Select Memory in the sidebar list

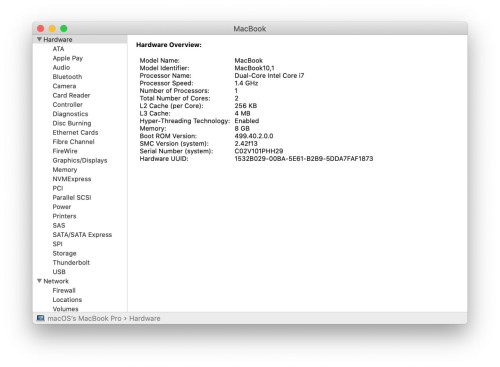65,170
